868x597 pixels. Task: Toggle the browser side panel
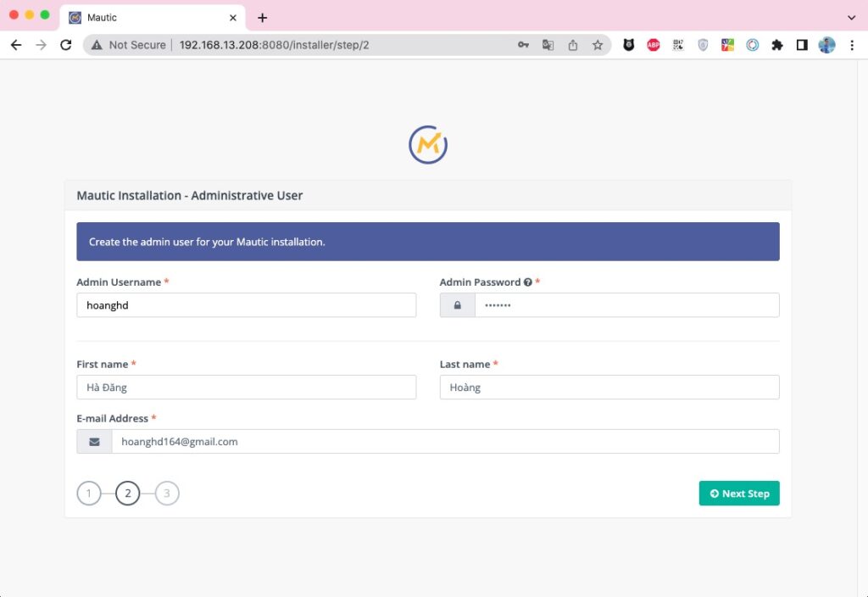tap(802, 45)
